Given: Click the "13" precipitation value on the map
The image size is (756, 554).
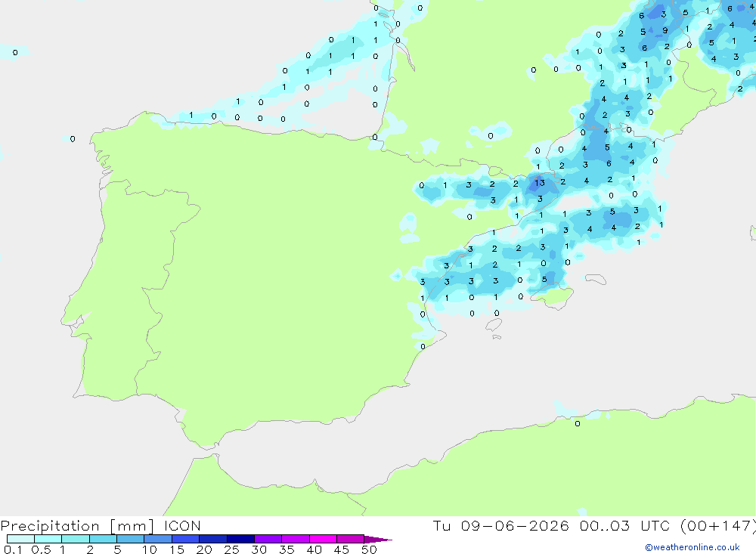Looking at the screenshot, I should [540, 183].
